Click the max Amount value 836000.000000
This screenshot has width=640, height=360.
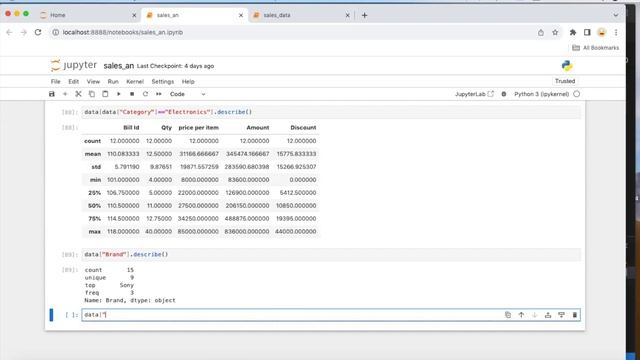(x=247, y=231)
